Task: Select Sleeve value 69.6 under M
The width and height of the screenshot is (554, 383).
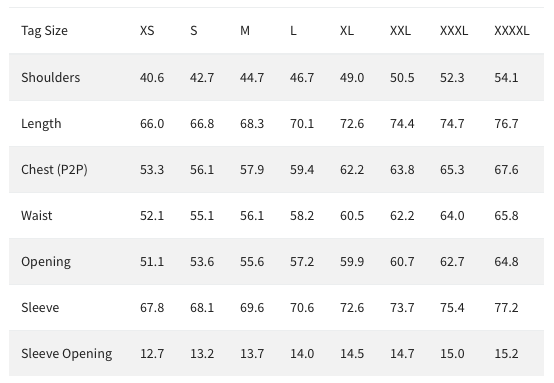Action: click(252, 308)
